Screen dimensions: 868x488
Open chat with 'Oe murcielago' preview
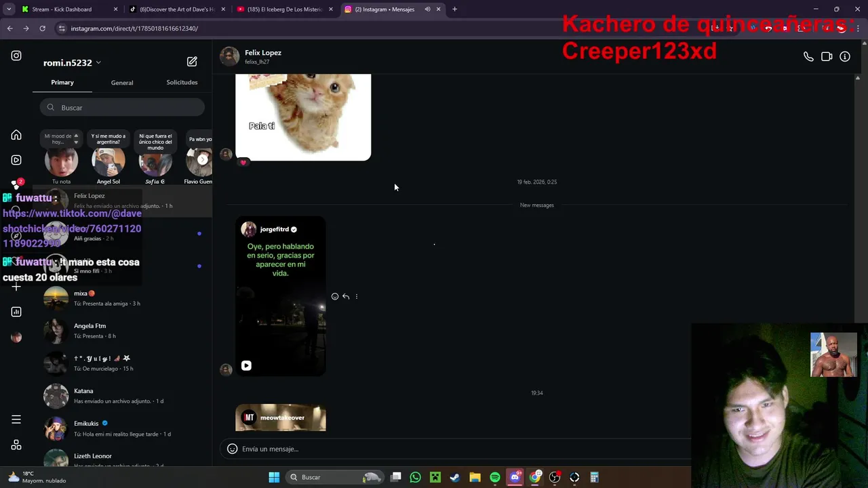pyautogui.click(x=122, y=363)
